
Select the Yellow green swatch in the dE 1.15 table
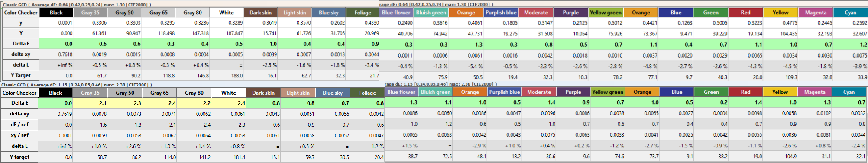tap(607, 92)
